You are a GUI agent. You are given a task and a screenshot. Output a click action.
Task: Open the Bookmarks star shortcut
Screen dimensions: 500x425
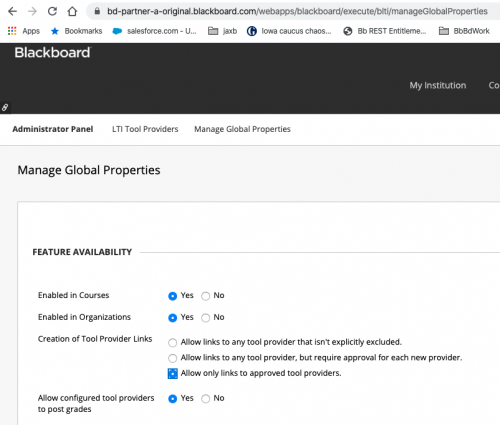click(76, 31)
